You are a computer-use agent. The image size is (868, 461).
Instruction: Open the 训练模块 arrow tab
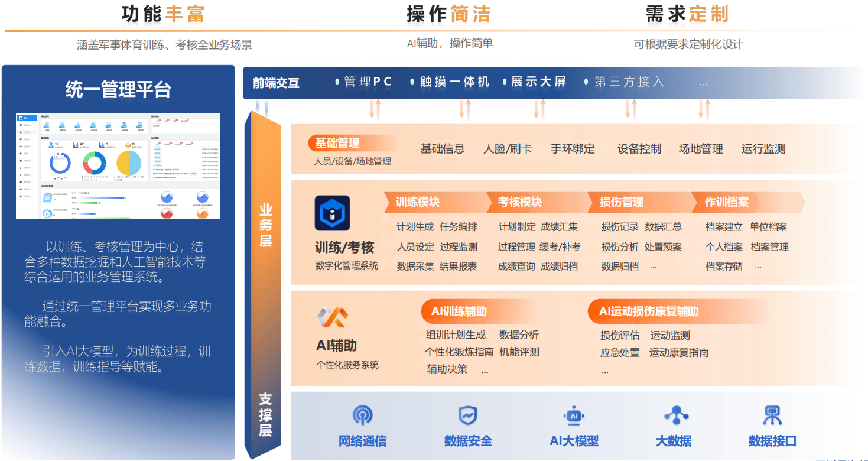pyautogui.click(x=418, y=202)
